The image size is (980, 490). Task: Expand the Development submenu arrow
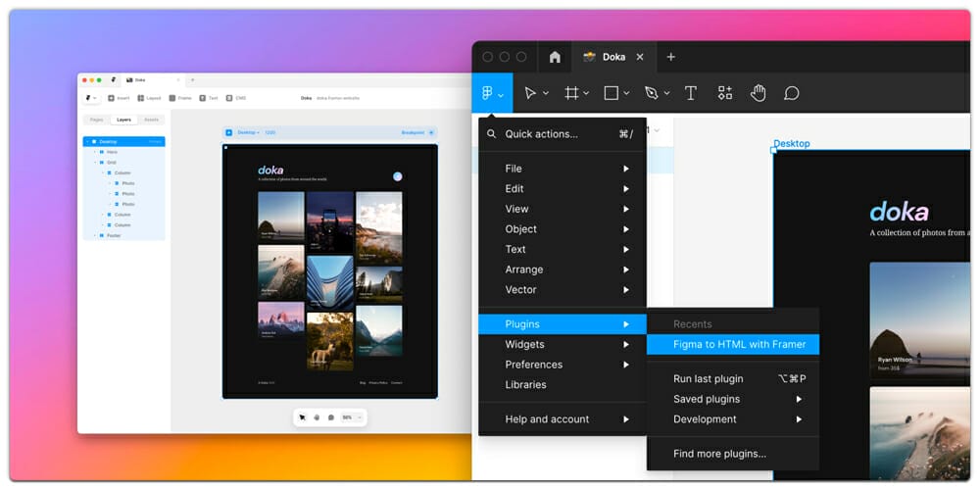pos(799,419)
